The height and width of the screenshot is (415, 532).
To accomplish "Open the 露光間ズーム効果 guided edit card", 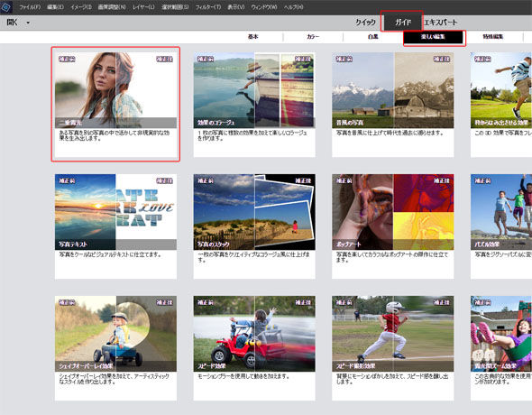I will coord(501,348).
